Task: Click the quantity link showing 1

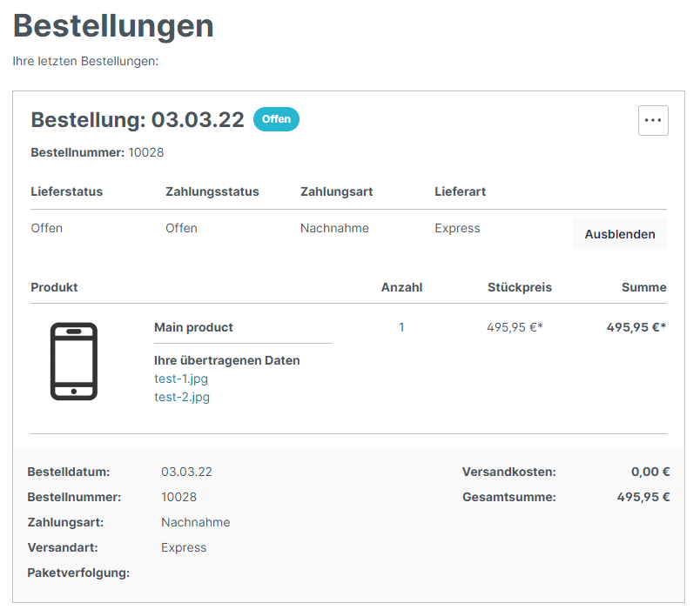Action: tap(401, 327)
